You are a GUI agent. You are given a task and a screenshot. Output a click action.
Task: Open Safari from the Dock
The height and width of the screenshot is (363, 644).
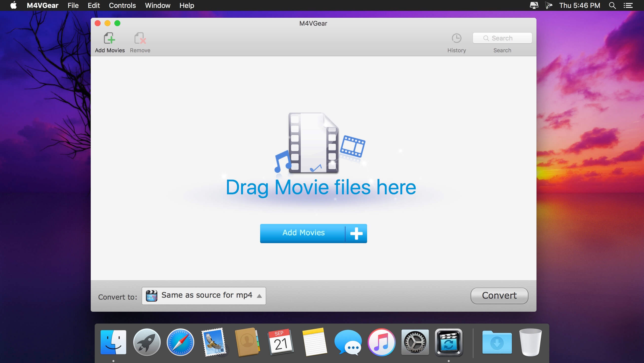point(180,342)
